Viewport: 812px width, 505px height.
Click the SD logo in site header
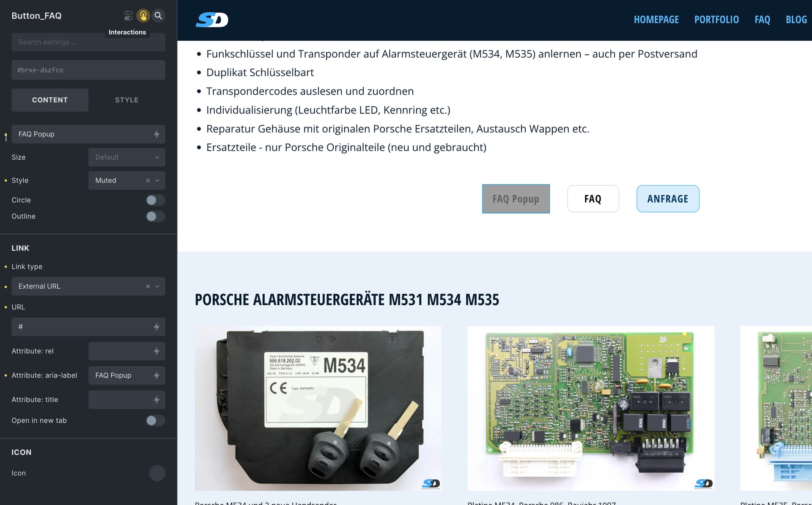point(212,19)
